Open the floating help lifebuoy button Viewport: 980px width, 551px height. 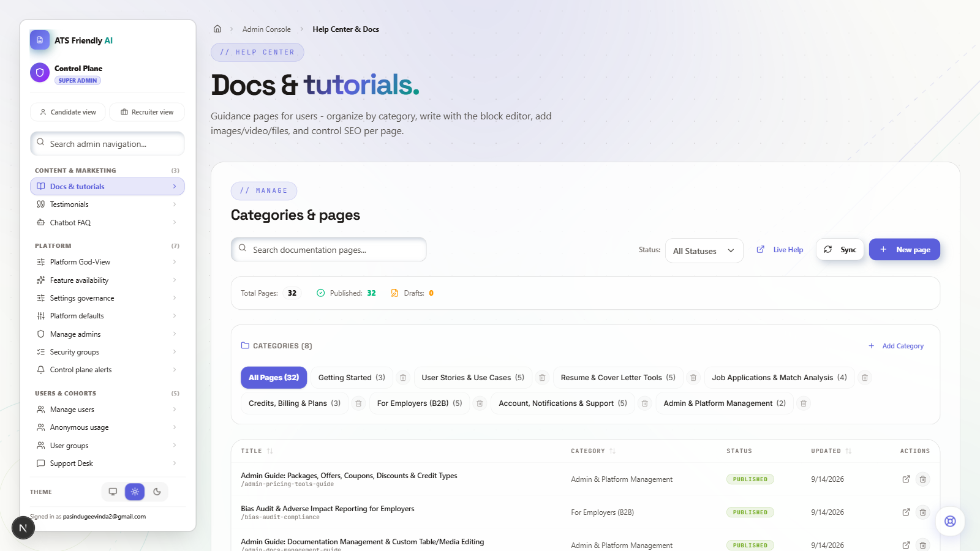(950, 521)
